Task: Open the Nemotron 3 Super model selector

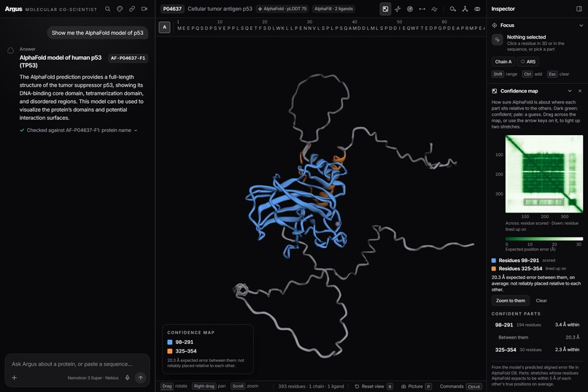Action: click(x=93, y=377)
